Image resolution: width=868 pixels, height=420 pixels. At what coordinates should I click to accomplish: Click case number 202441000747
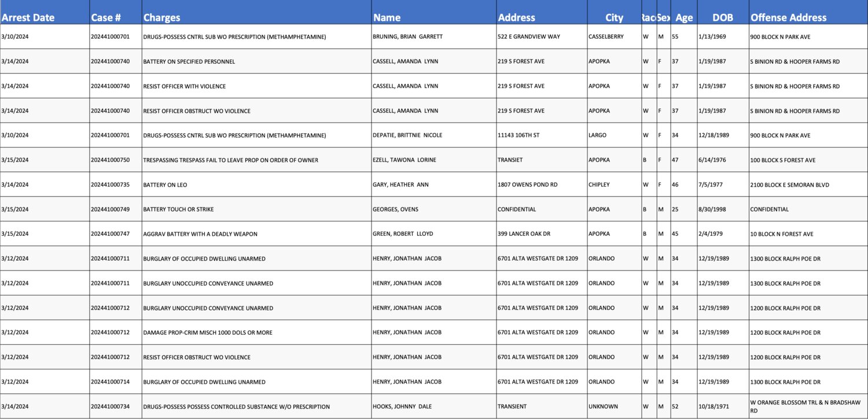tap(110, 234)
